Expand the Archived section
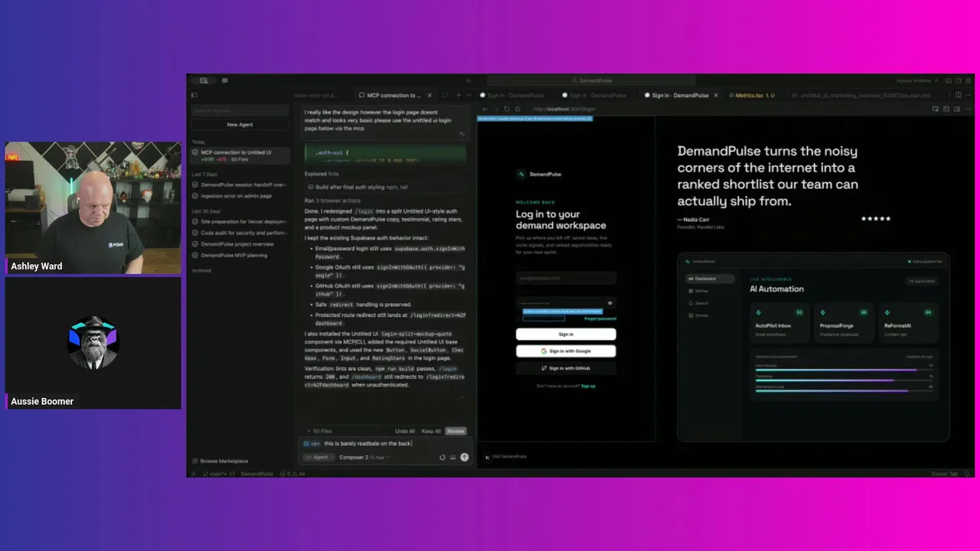The width and height of the screenshot is (980, 551). pos(201,270)
